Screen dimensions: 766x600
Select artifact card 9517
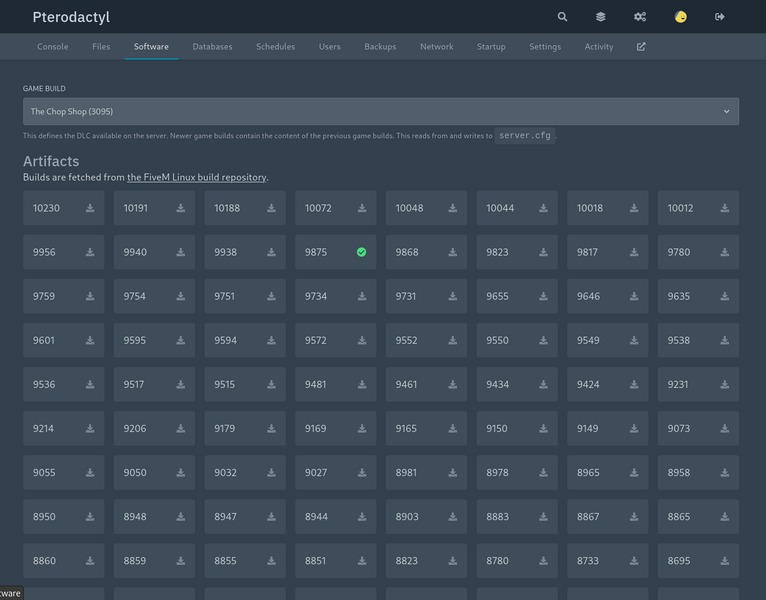(x=154, y=385)
